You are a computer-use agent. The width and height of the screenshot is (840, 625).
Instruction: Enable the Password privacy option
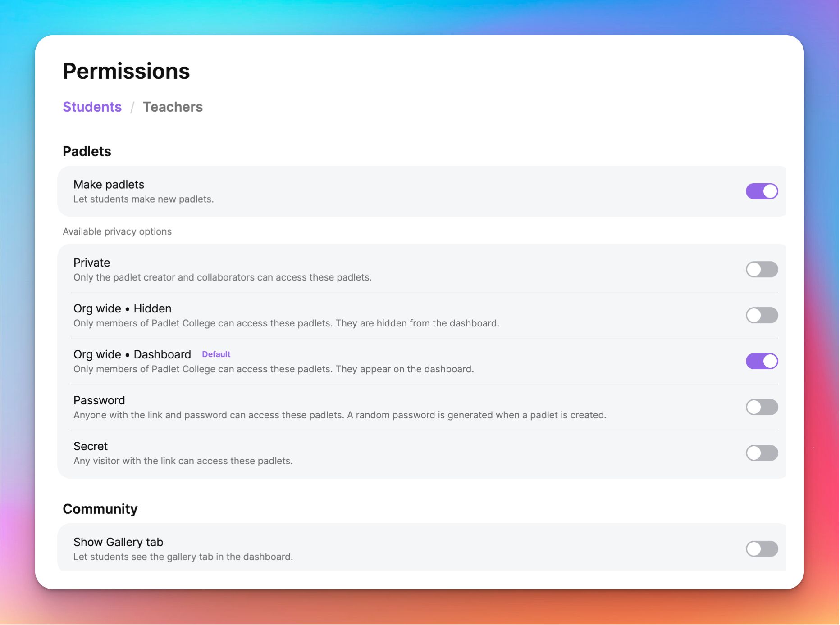(762, 407)
